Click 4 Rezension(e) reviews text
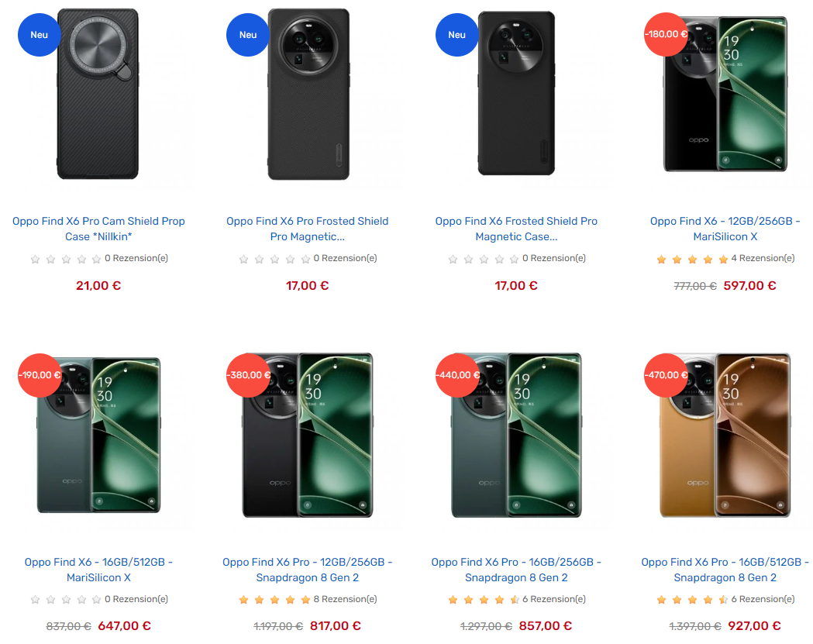The image size is (813, 644). (763, 258)
